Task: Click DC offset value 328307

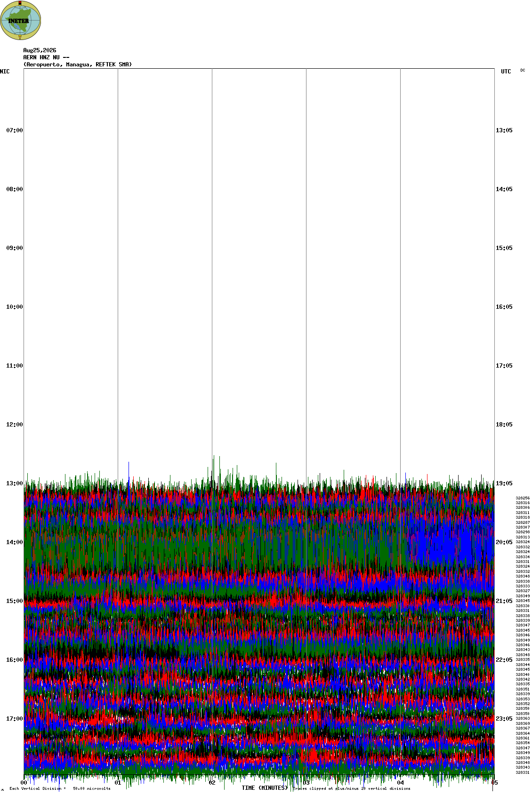Action: [x=523, y=527]
